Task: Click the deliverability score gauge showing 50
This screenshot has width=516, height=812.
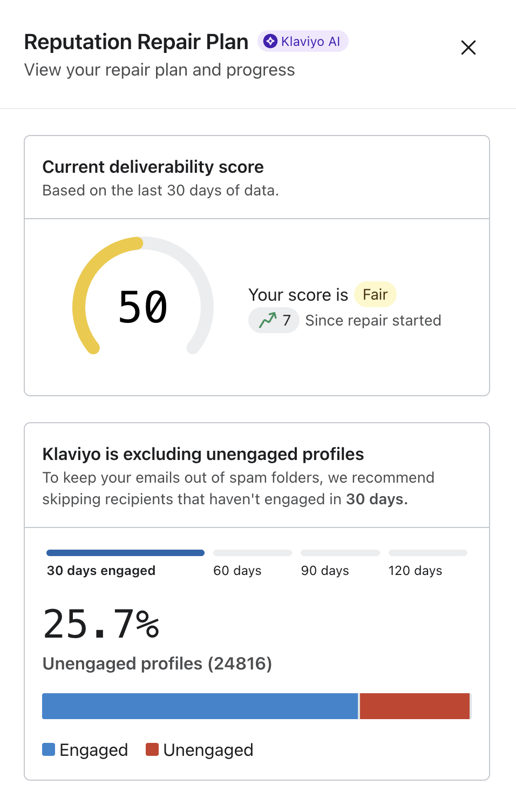Action: 143,307
